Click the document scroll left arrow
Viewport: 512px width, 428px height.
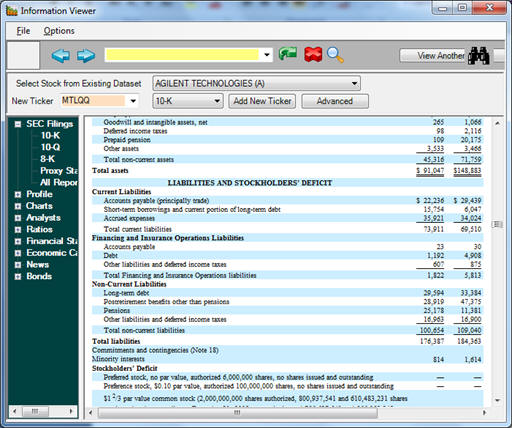click(91, 413)
